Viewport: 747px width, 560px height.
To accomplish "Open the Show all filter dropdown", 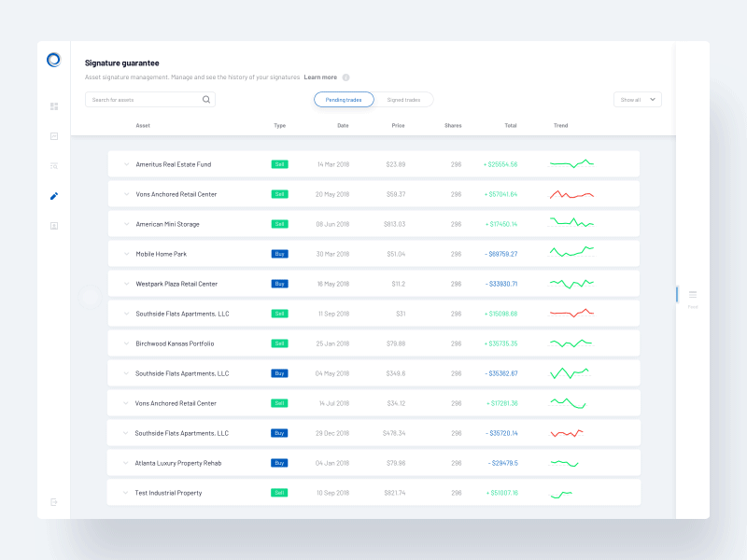I will 637,99.
